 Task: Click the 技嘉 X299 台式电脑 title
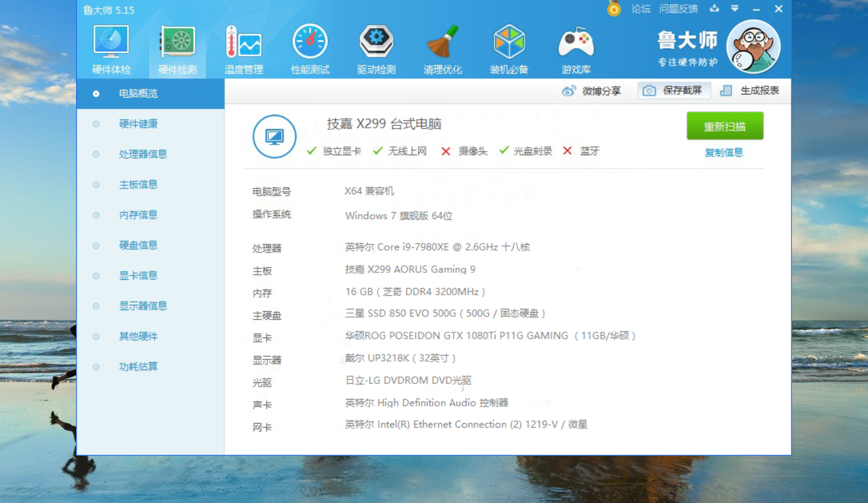pyautogui.click(x=384, y=124)
